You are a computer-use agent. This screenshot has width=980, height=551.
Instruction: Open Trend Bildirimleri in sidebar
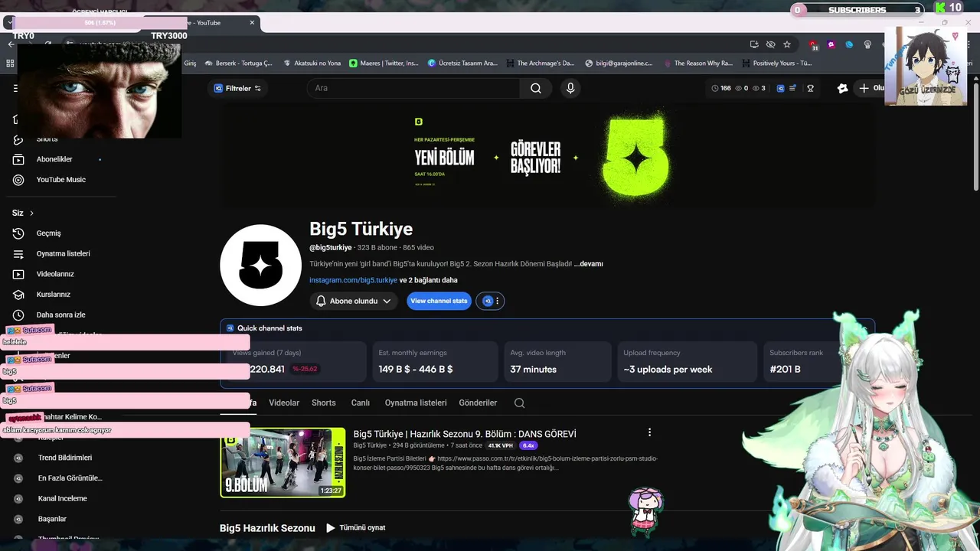pos(64,458)
